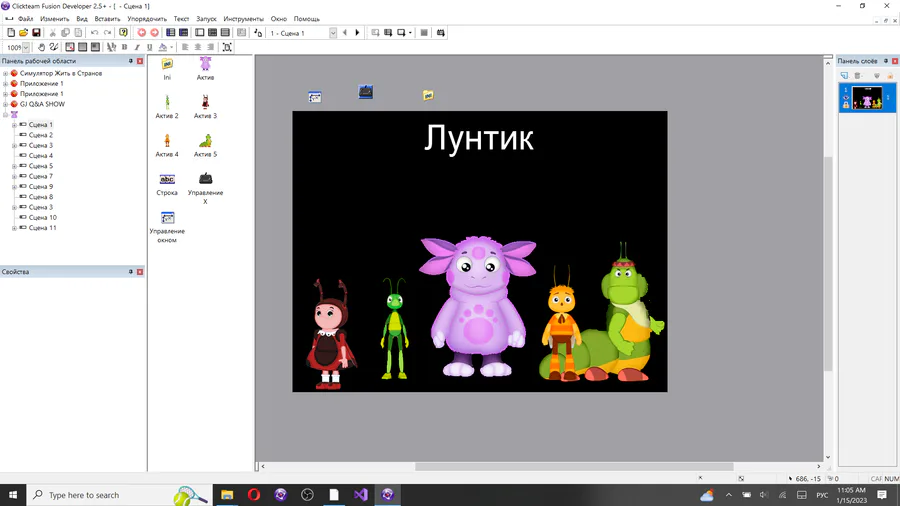Open the Упорядочить menu
The width and height of the screenshot is (900, 506).
[x=147, y=19]
